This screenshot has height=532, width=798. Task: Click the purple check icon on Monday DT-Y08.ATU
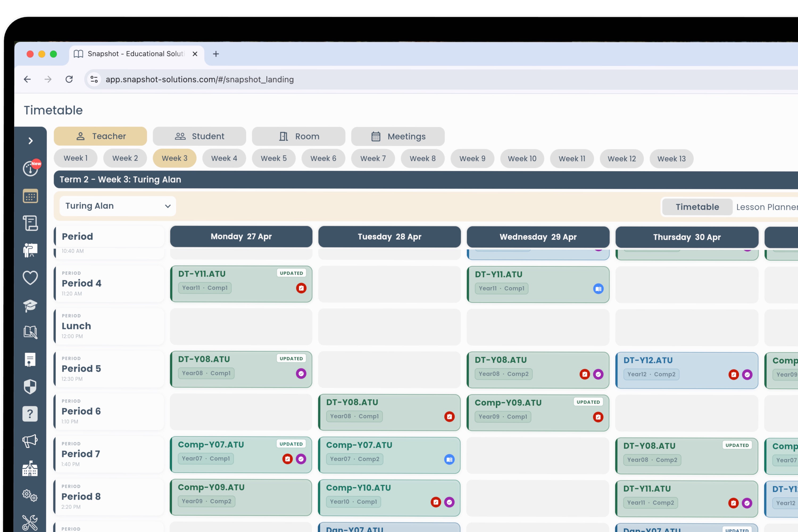(x=301, y=373)
